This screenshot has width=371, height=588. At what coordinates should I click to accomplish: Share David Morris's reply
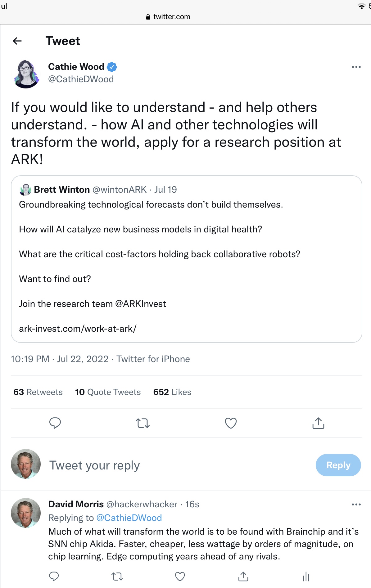pyautogui.click(x=243, y=576)
